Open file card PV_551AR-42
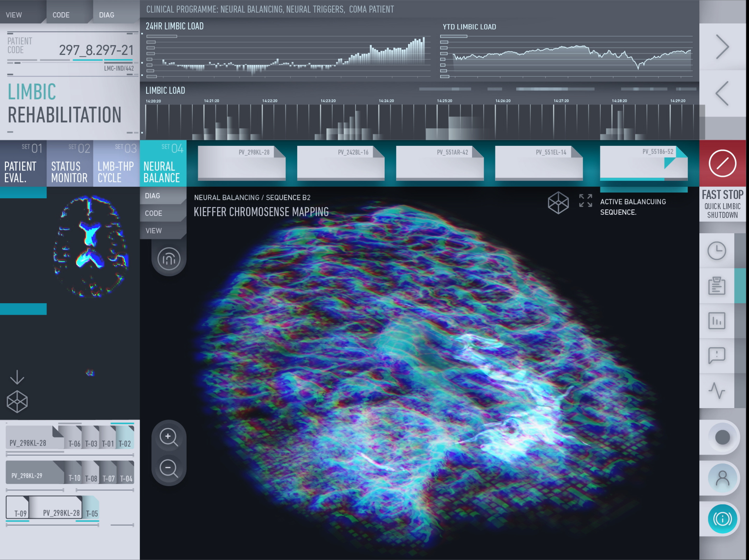Screen dimensions: 749x560 tap(440, 163)
